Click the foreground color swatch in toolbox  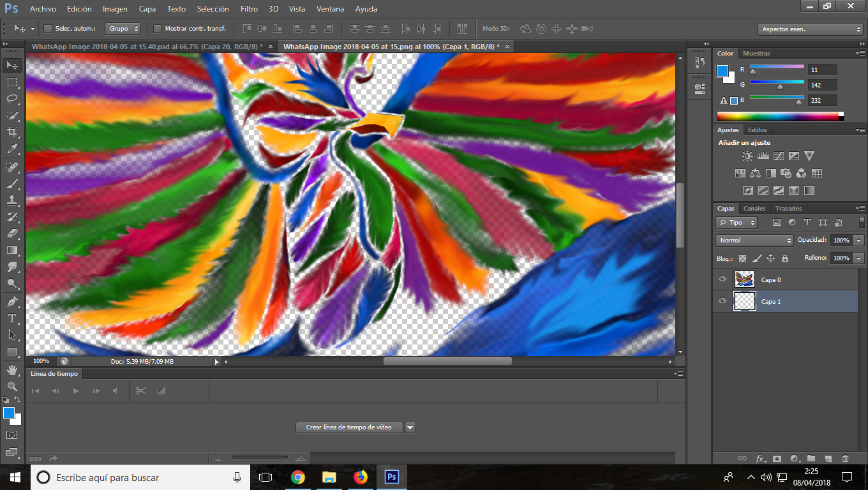point(9,413)
